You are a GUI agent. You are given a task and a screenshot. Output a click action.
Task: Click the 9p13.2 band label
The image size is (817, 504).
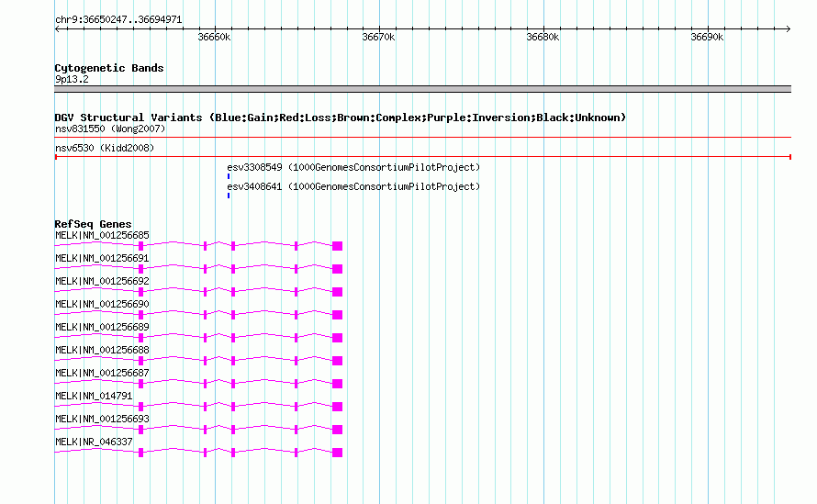coord(72,79)
